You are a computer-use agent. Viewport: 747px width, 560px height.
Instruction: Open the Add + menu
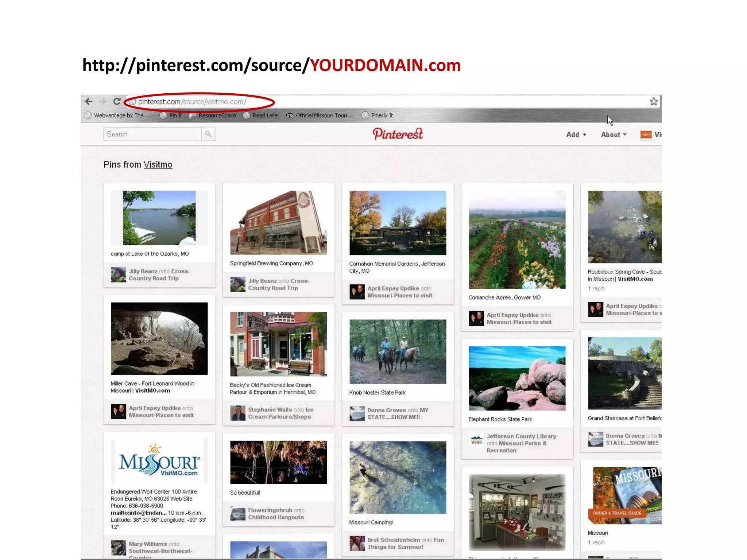click(x=576, y=135)
